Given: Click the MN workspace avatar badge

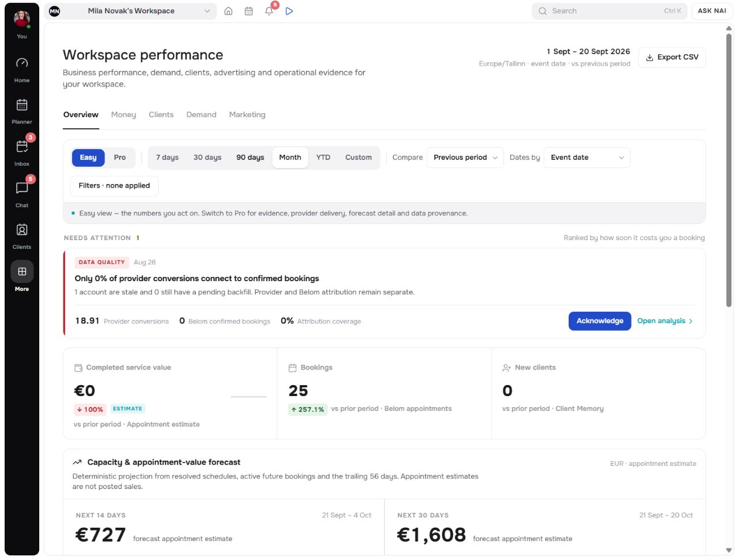Looking at the screenshot, I should tap(54, 11).
